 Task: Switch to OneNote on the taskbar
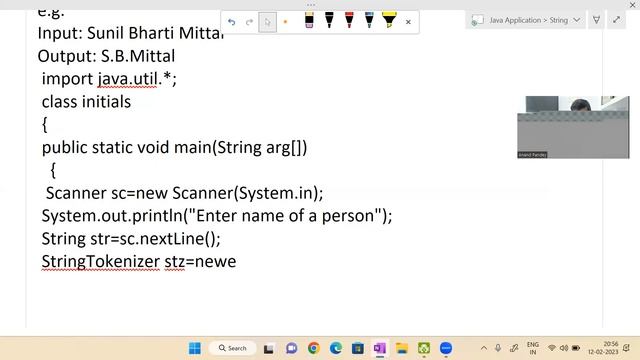(x=380, y=349)
